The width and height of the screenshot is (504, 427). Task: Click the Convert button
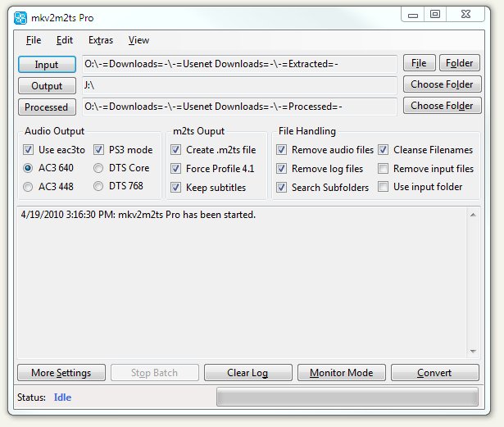point(435,373)
